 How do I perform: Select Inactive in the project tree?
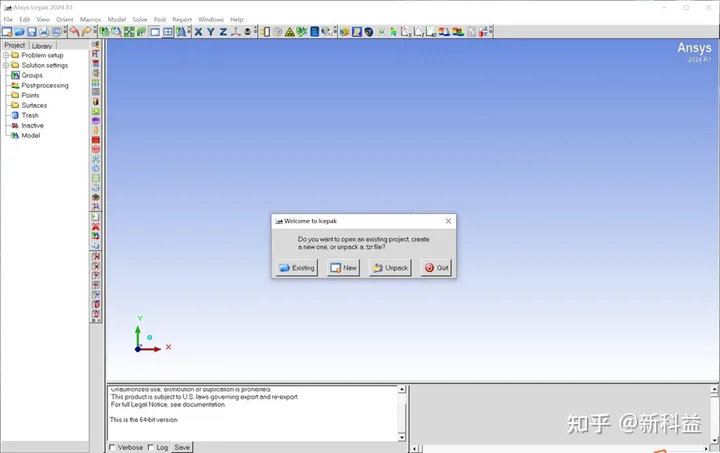click(x=33, y=125)
